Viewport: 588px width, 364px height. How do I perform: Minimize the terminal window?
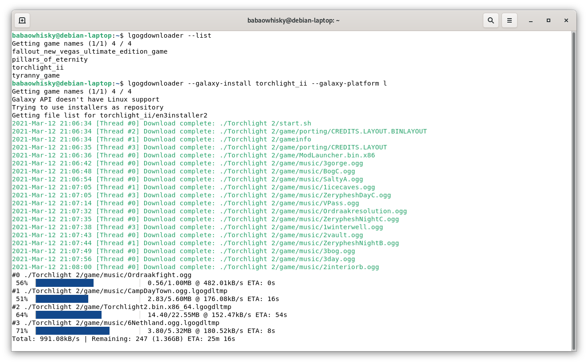531,20
